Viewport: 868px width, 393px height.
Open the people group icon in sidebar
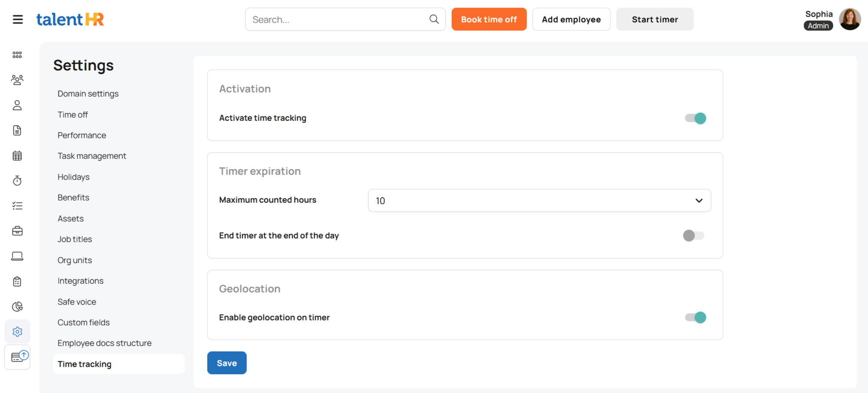pos(17,80)
